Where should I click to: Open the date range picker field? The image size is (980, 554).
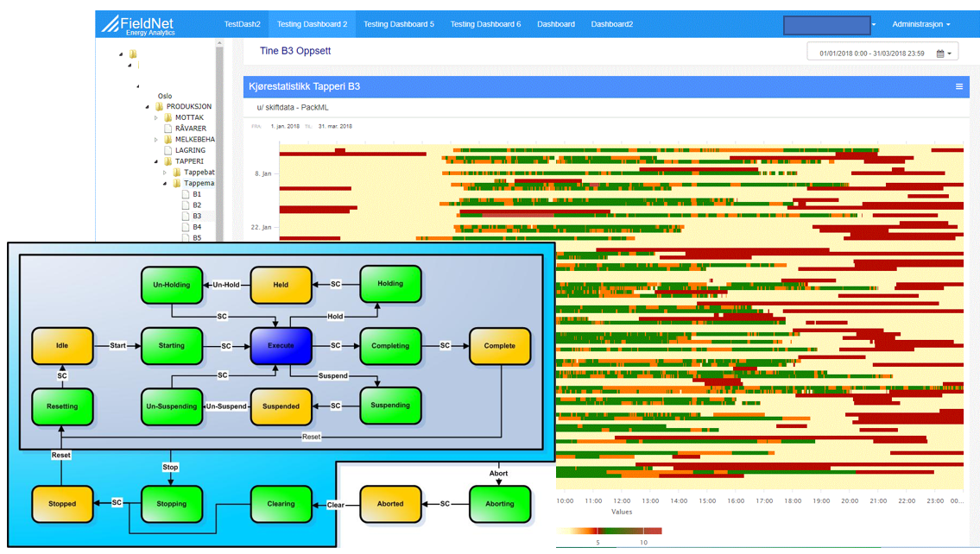coord(882,54)
